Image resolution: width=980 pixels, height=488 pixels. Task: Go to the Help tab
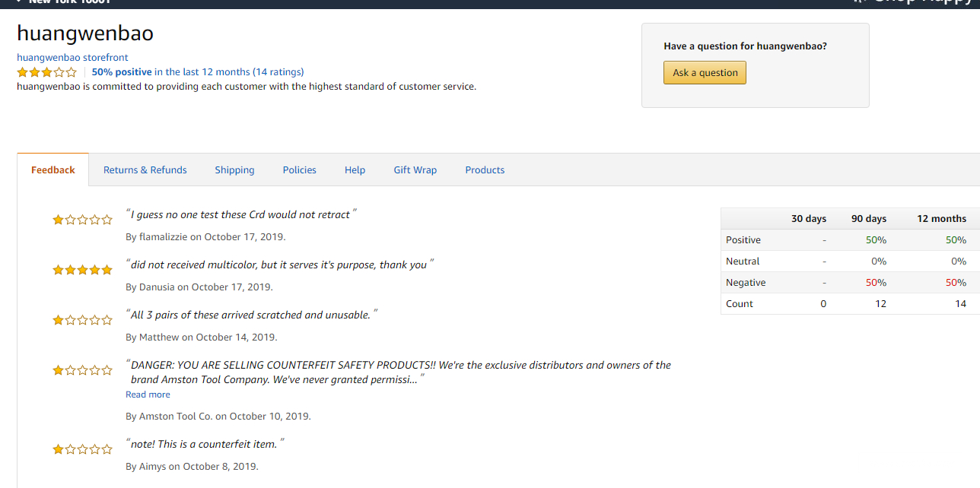click(355, 170)
